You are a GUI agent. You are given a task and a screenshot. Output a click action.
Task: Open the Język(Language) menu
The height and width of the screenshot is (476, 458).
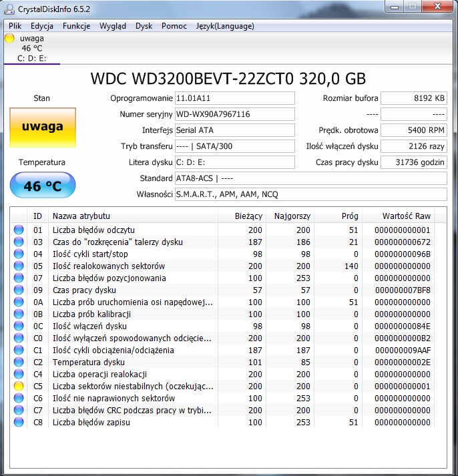tap(225, 26)
